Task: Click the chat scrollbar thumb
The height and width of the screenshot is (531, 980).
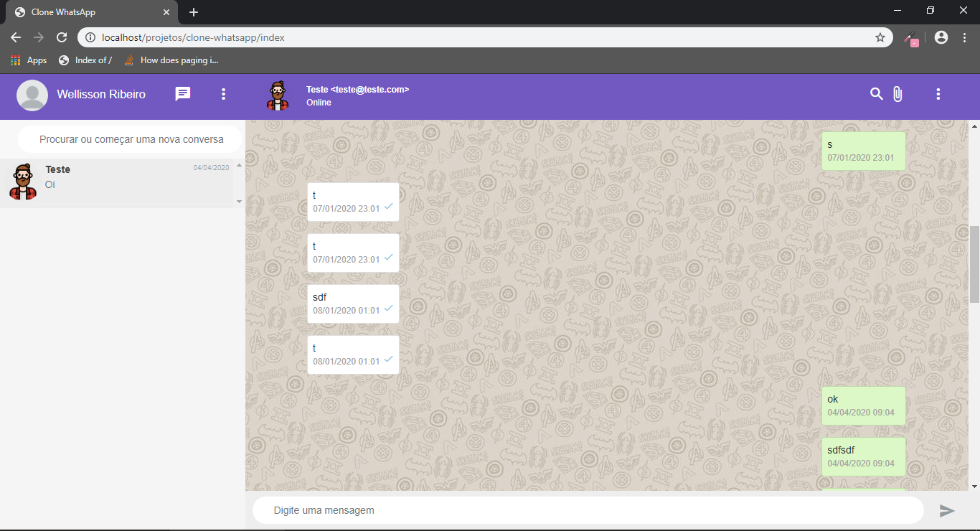Action: [x=974, y=264]
